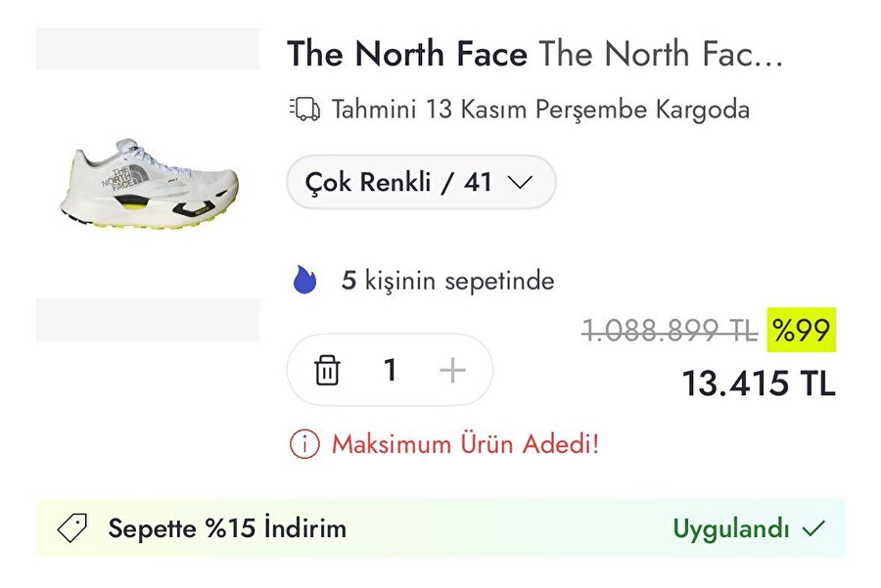The width and height of the screenshot is (881, 588).
Task: Click the 13.415 TL current price
Action: pos(759,384)
